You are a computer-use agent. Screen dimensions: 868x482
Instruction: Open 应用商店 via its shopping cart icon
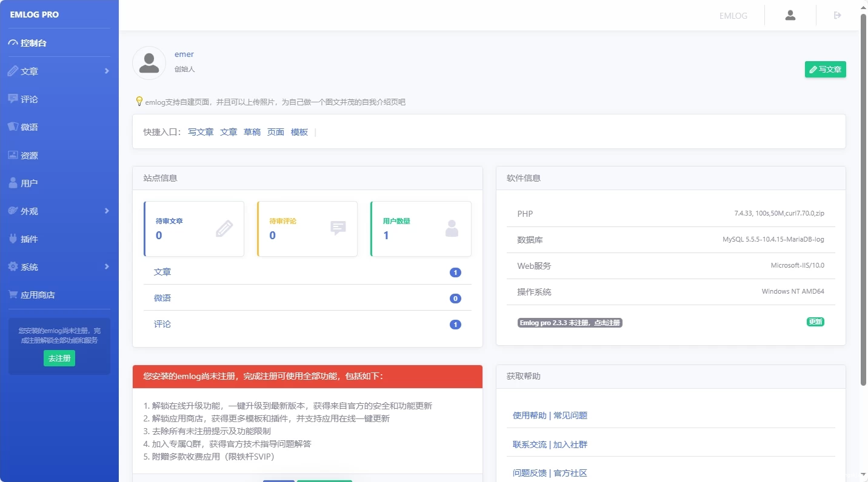[x=13, y=294]
